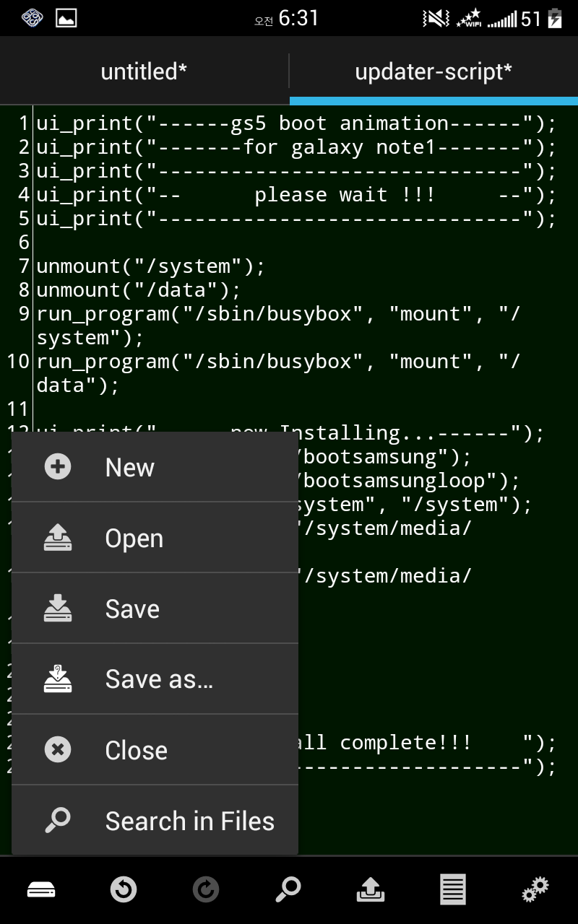Choose New from the file menu
The height and width of the screenshot is (924, 578).
click(x=130, y=467)
